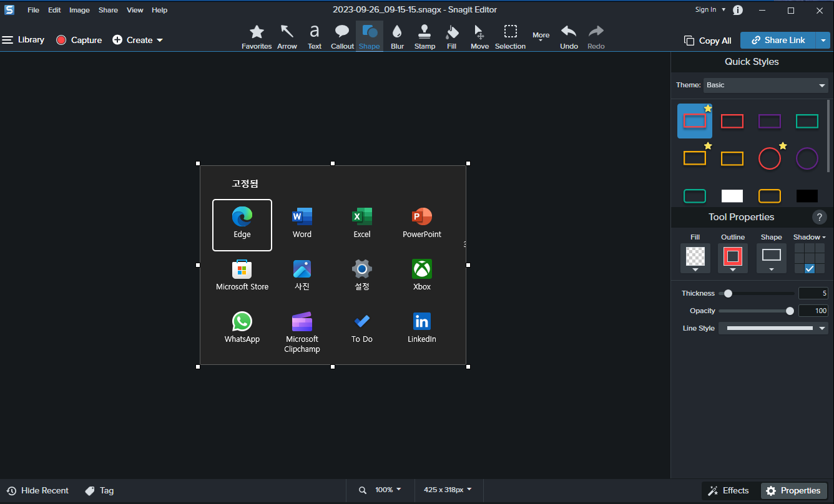Select the Selection tool
This screenshot has height=504, width=834.
tap(510, 37)
